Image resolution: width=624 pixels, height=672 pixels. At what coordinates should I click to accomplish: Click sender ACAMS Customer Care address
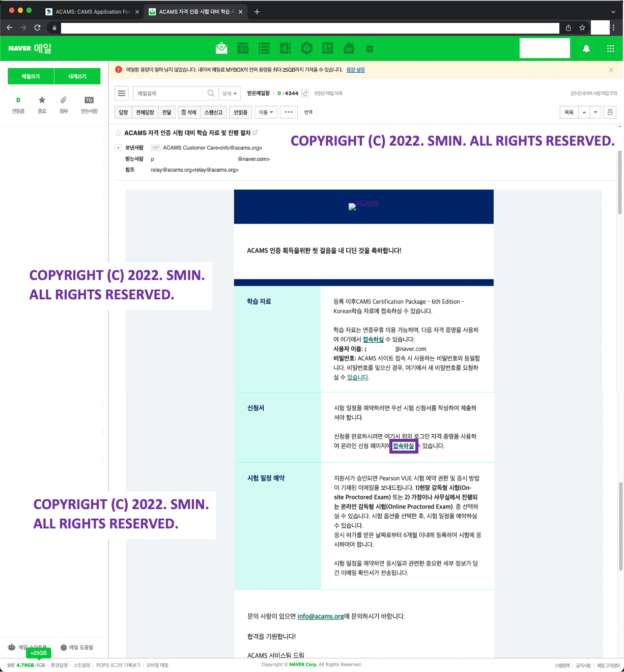(x=213, y=148)
